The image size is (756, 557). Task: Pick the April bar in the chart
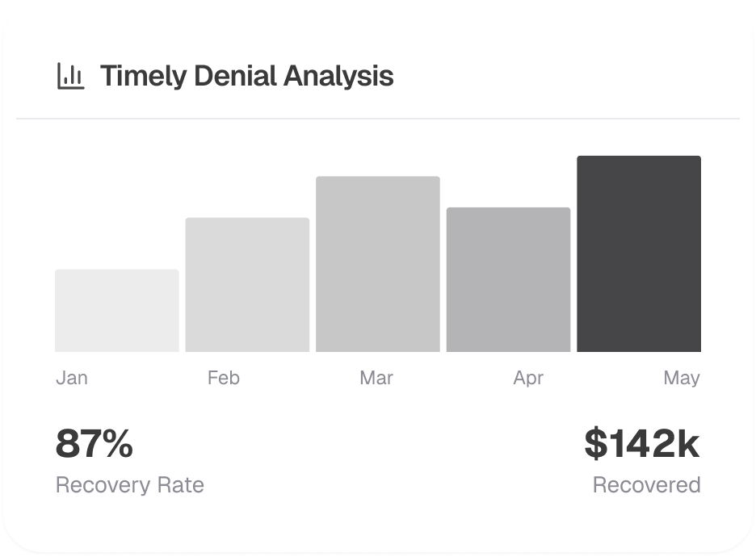(508, 280)
